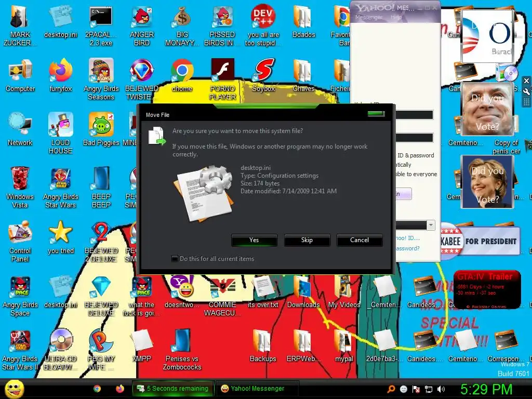Open Angry Birds Star Wars II icon
The width and height of the screenshot is (532, 399).
click(x=20, y=350)
